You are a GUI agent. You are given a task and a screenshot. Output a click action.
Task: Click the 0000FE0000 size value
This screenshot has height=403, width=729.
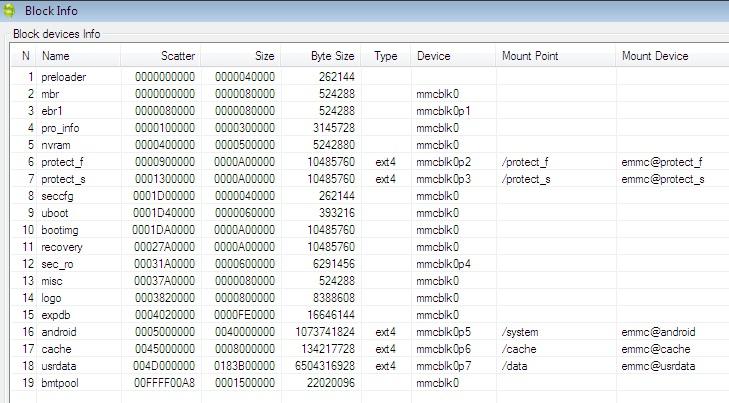245,315
